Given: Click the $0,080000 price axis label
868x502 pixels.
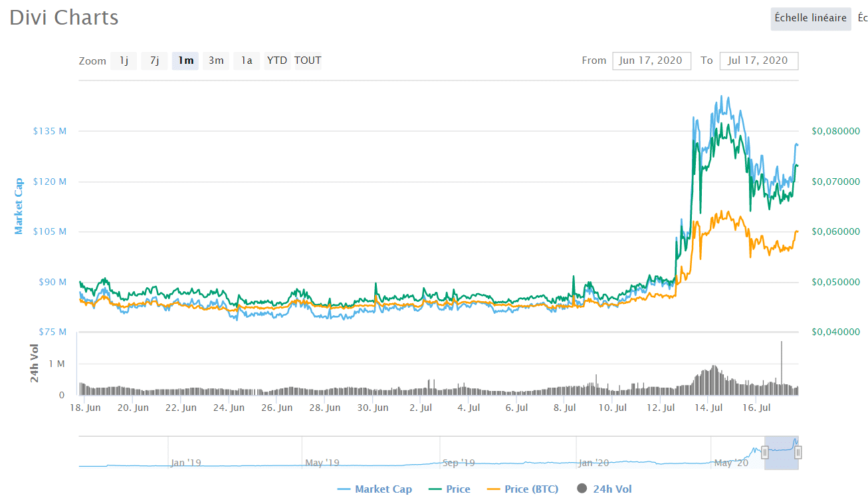Looking at the screenshot, I should click(x=835, y=132).
